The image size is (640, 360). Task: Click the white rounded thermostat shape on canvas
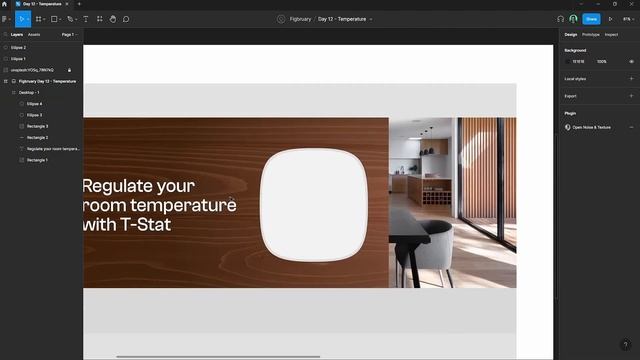click(313, 205)
